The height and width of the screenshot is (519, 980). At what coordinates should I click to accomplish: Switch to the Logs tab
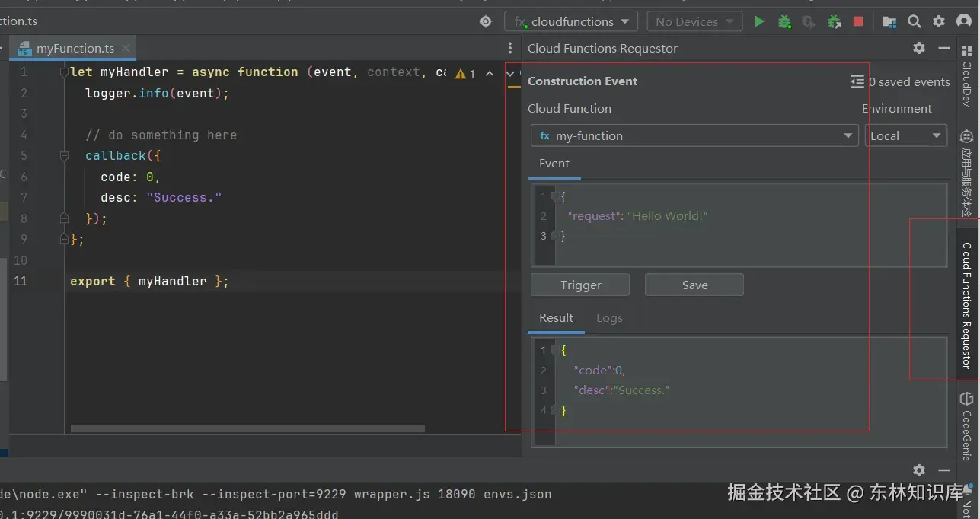pyautogui.click(x=609, y=318)
